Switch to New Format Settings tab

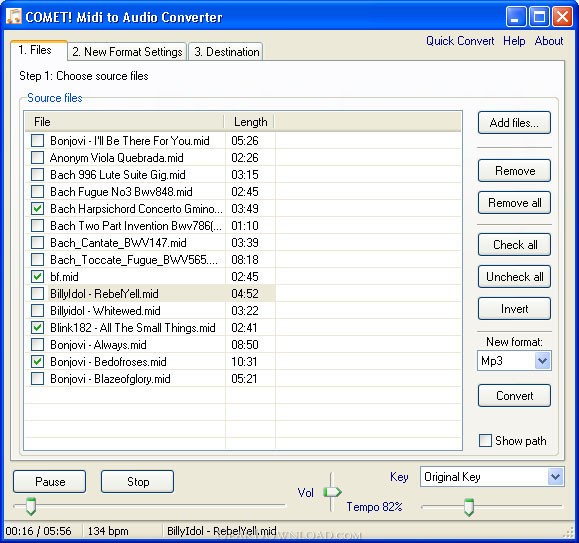(x=127, y=52)
